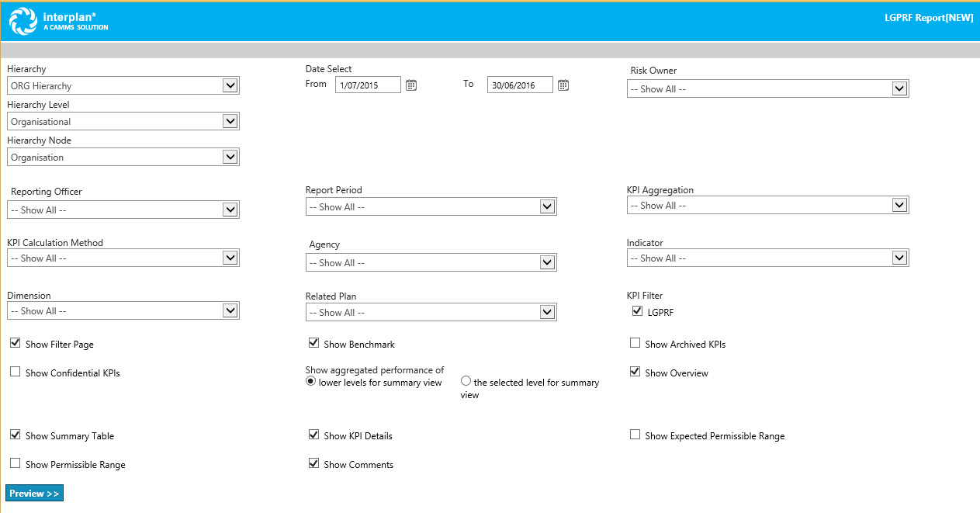Click the From date input field
980x513 pixels.
pyautogui.click(x=368, y=85)
